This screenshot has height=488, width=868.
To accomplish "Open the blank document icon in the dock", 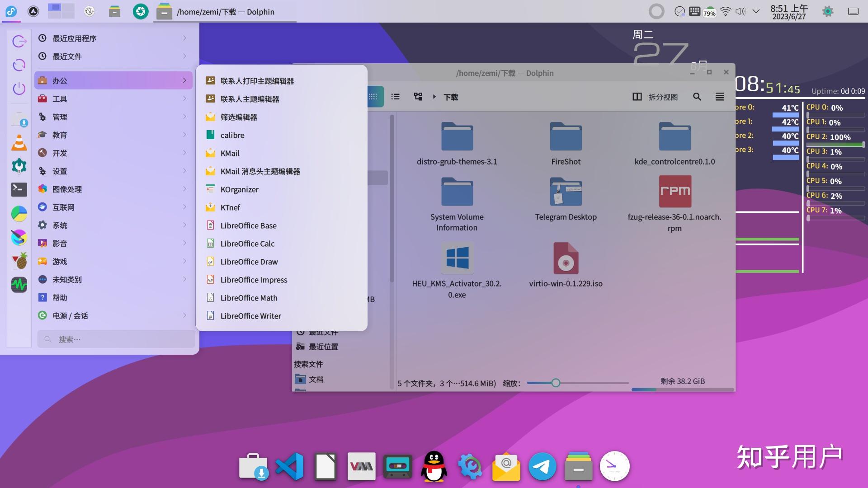I will point(325,466).
